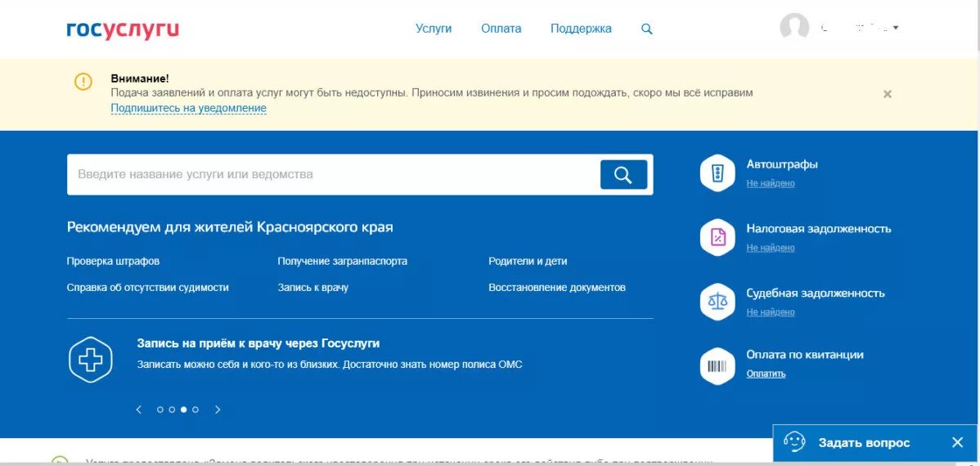Click Не найдено under Автоштрафы
This screenshot has height=466, width=980.
[771, 183]
